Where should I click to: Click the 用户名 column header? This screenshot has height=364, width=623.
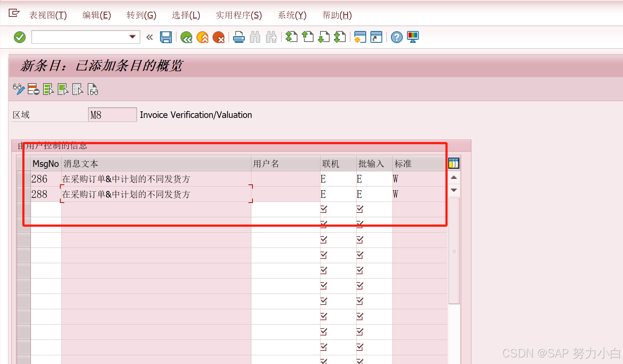[286, 164]
